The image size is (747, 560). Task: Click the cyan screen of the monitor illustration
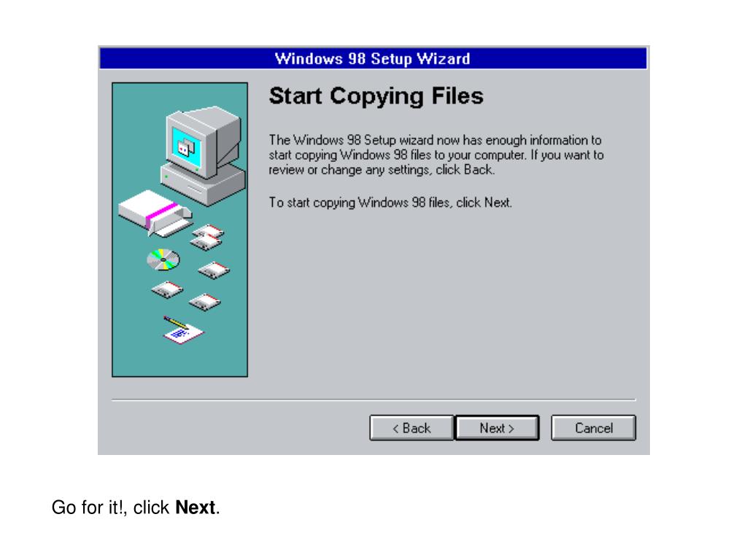pyautogui.click(x=187, y=147)
